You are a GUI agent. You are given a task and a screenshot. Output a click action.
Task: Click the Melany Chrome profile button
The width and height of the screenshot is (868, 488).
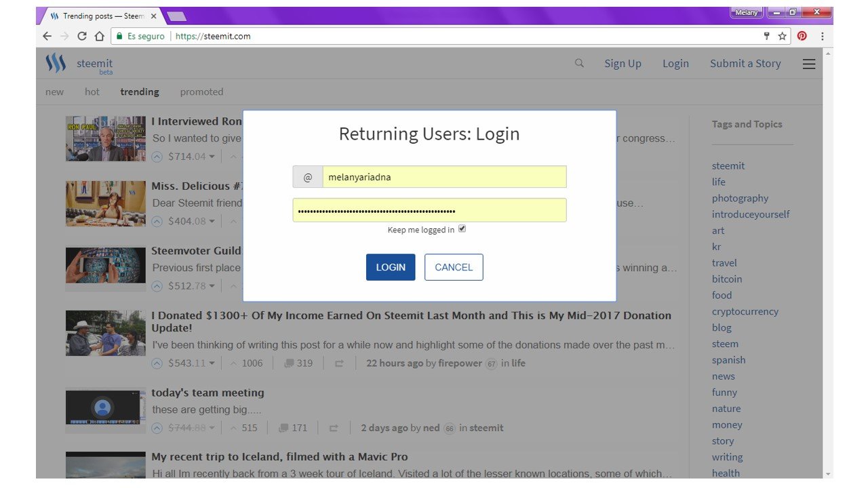pos(747,12)
